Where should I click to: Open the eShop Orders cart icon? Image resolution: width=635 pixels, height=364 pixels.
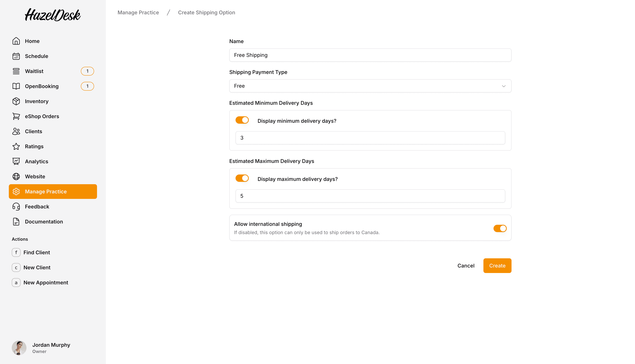coord(16,116)
